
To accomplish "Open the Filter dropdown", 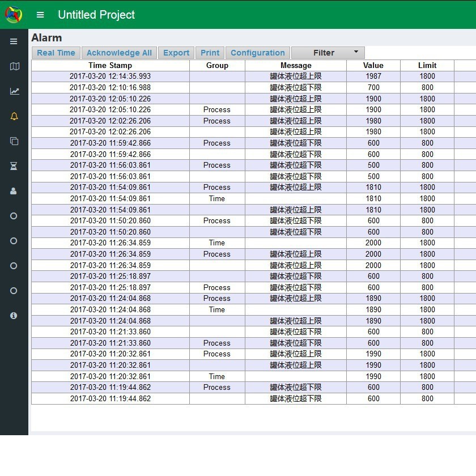I will pyautogui.click(x=328, y=53).
